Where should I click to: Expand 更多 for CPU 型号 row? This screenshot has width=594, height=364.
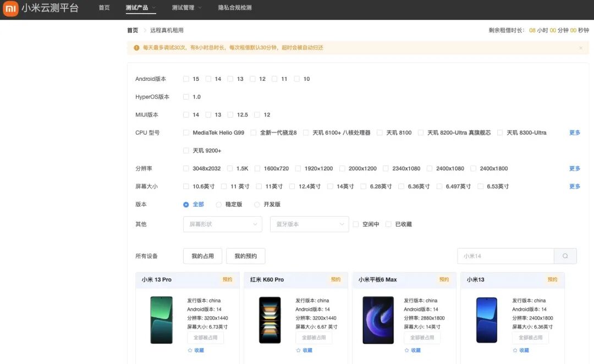click(x=575, y=133)
